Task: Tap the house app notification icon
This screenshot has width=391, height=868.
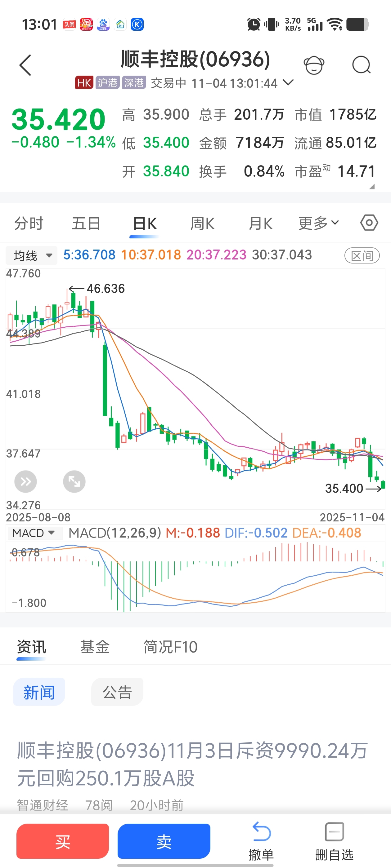Action: click(120, 24)
